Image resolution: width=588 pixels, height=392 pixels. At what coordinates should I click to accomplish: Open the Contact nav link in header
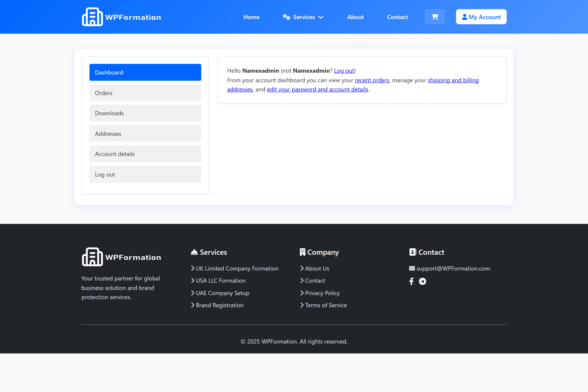[397, 17]
